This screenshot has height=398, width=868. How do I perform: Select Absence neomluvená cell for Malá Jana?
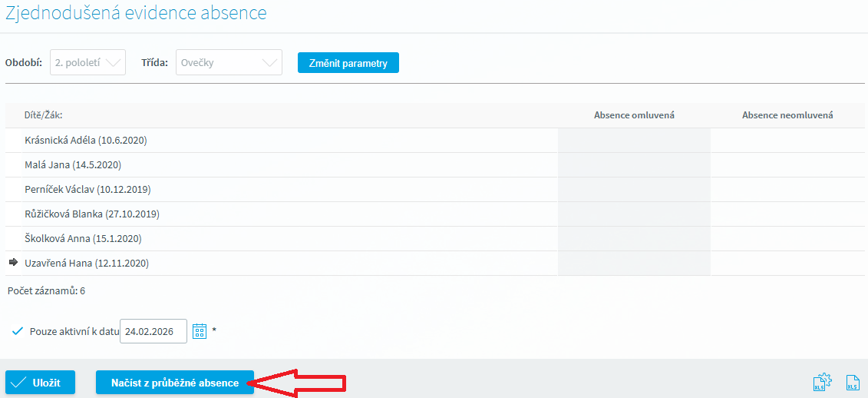point(787,165)
